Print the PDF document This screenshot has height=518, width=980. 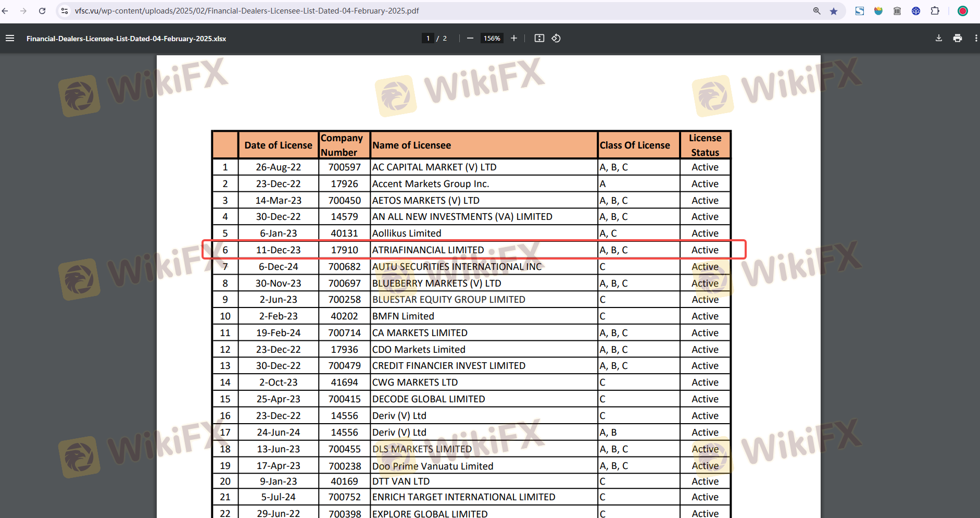(x=957, y=38)
